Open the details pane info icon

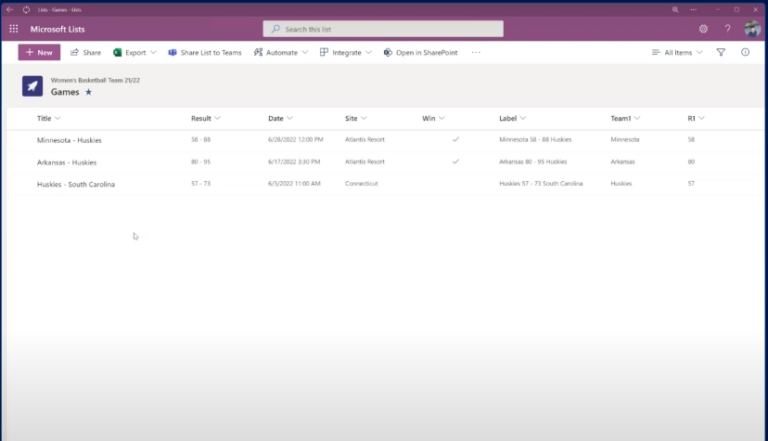(x=745, y=52)
